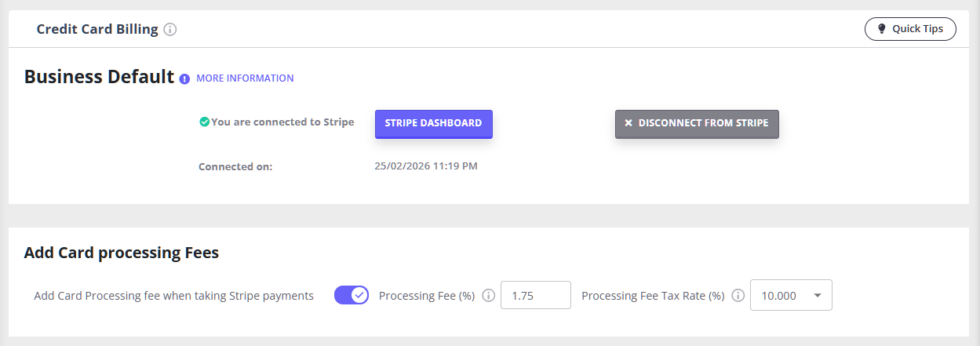This screenshot has height=346, width=980.
Task: Open Quick Tips
Action: 910,29
